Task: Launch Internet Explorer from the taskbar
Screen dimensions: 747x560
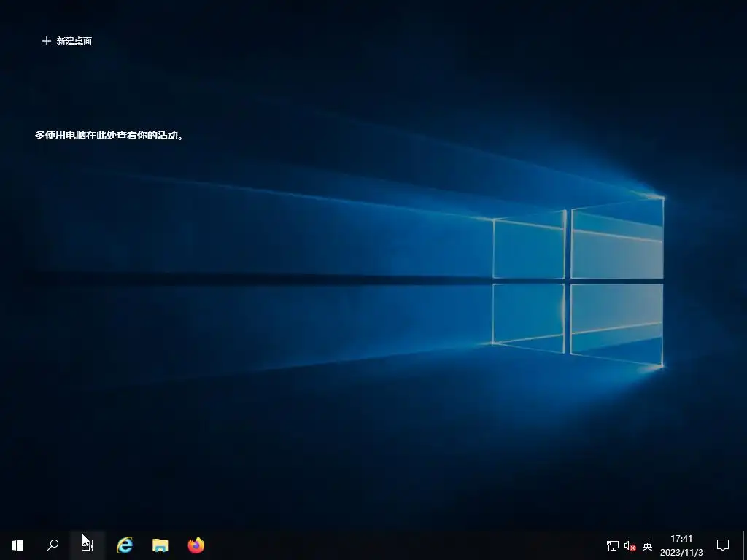Action: pos(125,545)
